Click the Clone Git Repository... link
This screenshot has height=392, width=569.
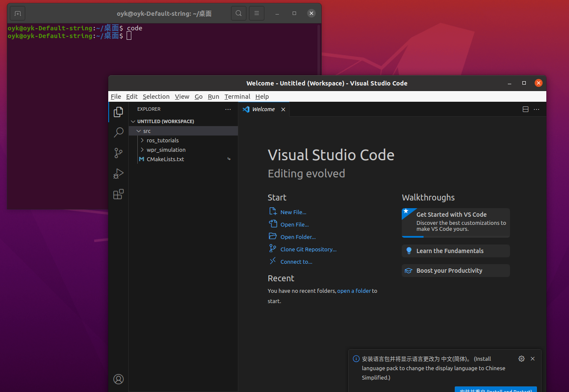pos(308,249)
